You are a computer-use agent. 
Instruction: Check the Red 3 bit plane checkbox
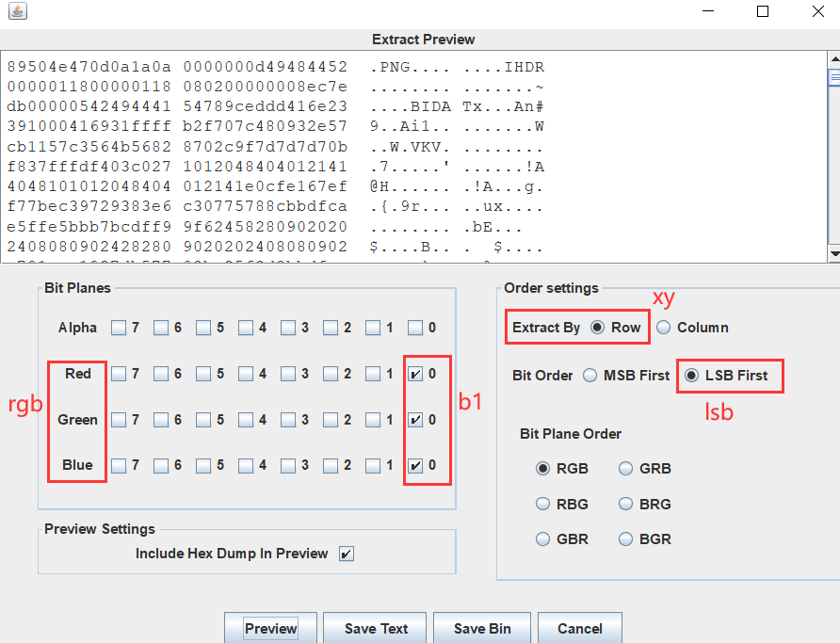(x=287, y=374)
